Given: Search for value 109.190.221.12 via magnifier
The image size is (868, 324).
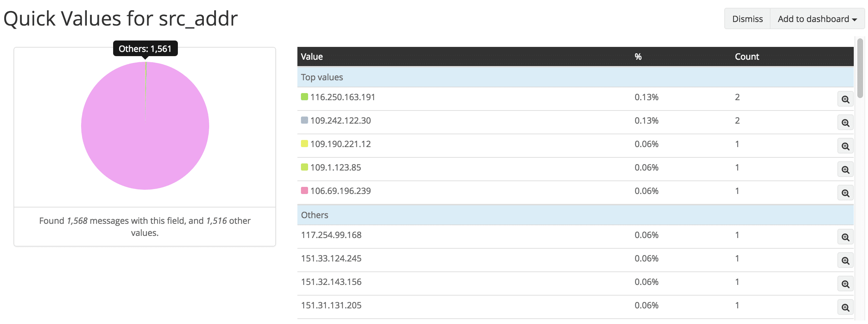Looking at the screenshot, I should point(845,146).
